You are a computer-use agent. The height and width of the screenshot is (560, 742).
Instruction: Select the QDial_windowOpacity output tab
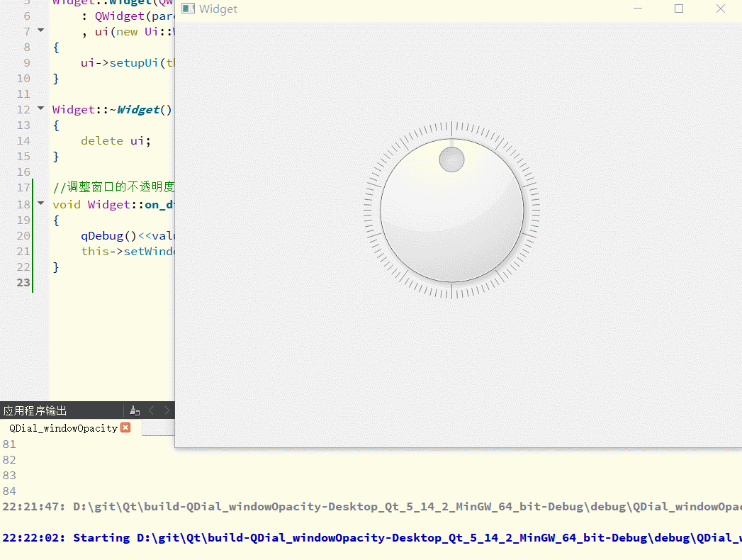pyautogui.click(x=63, y=428)
